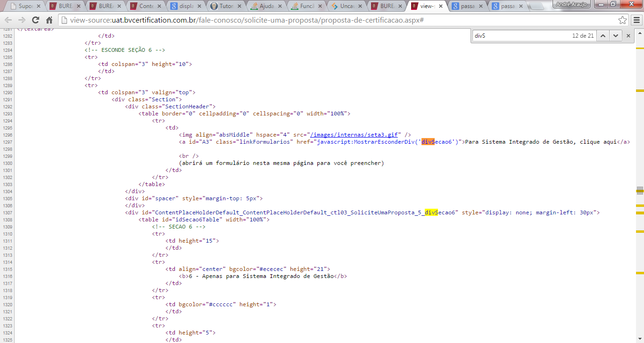Go forward with the browser arrow
644x343 pixels.
22,20
